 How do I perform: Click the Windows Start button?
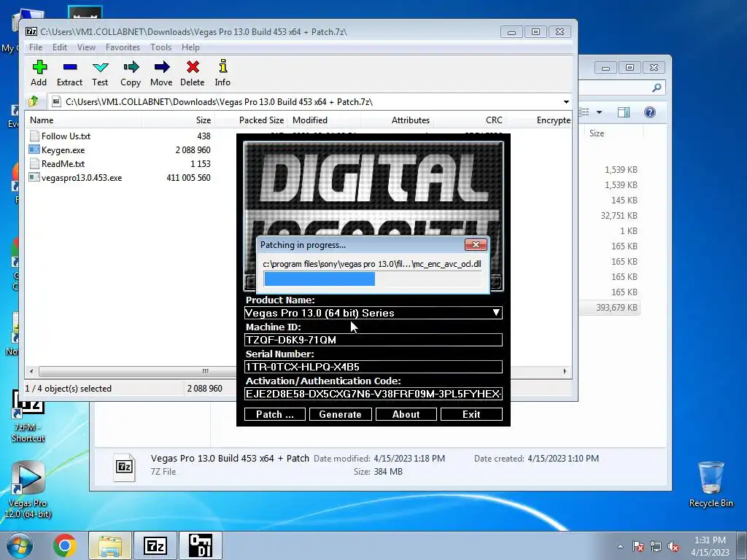click(20, 545)
